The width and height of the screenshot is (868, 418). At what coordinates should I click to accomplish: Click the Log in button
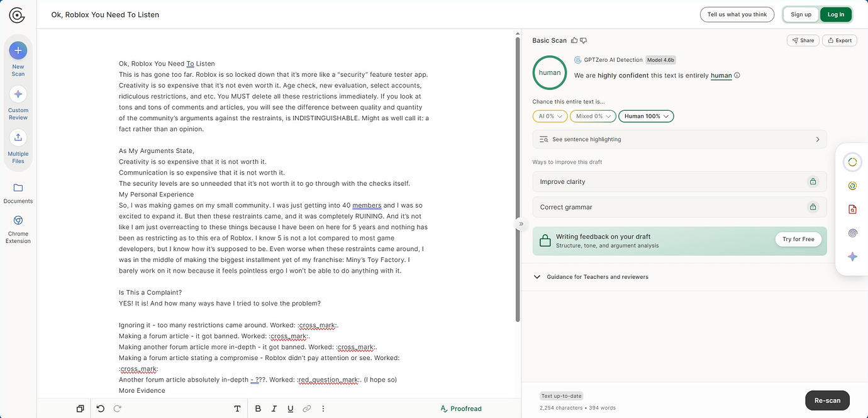click(836, 14)
